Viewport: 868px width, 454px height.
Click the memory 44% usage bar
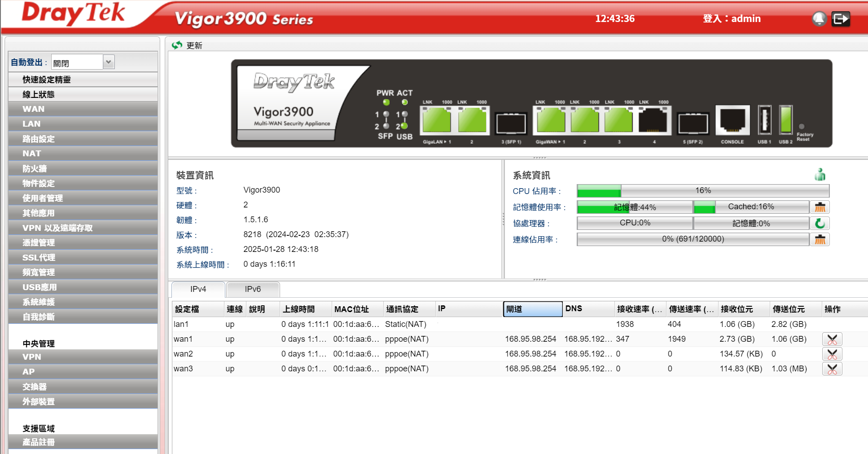[x=635, y=207]
